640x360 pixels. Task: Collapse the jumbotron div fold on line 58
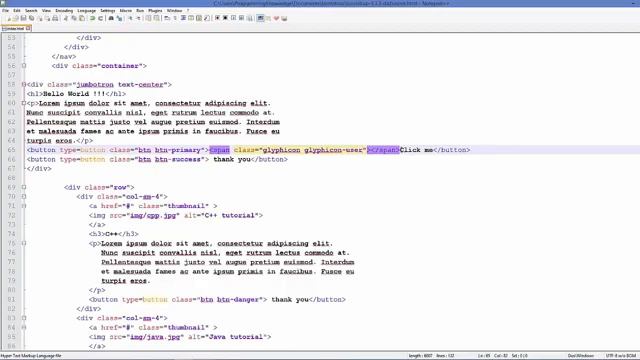tap(24, 84)
